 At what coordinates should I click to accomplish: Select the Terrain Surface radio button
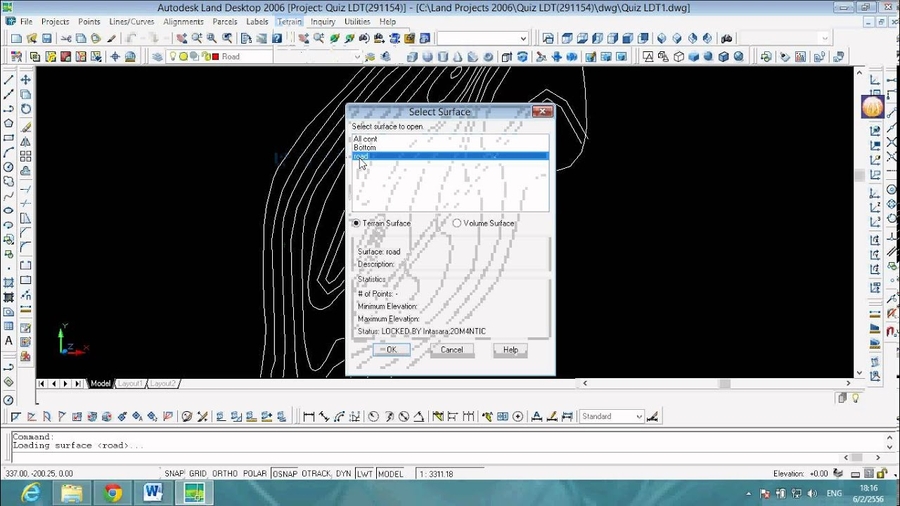coord(357,223)
